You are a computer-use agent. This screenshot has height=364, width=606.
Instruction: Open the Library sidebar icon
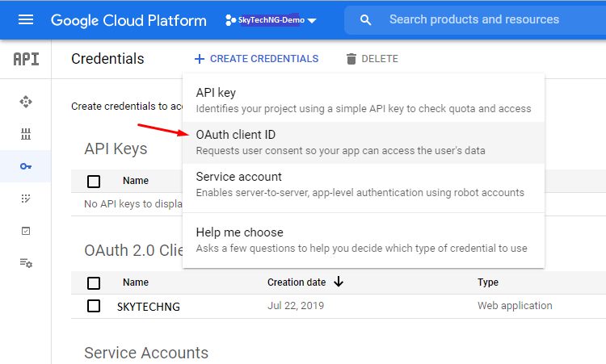point(26,134)
